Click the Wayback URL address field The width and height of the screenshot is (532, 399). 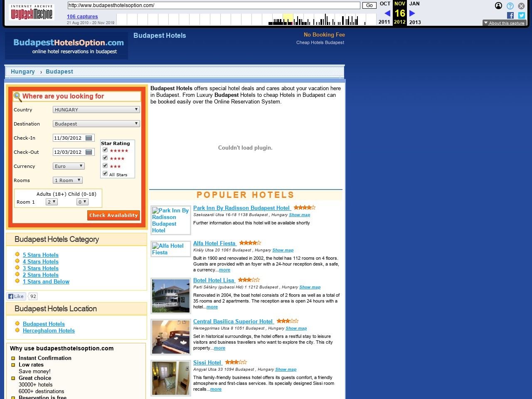pos(214,5)
